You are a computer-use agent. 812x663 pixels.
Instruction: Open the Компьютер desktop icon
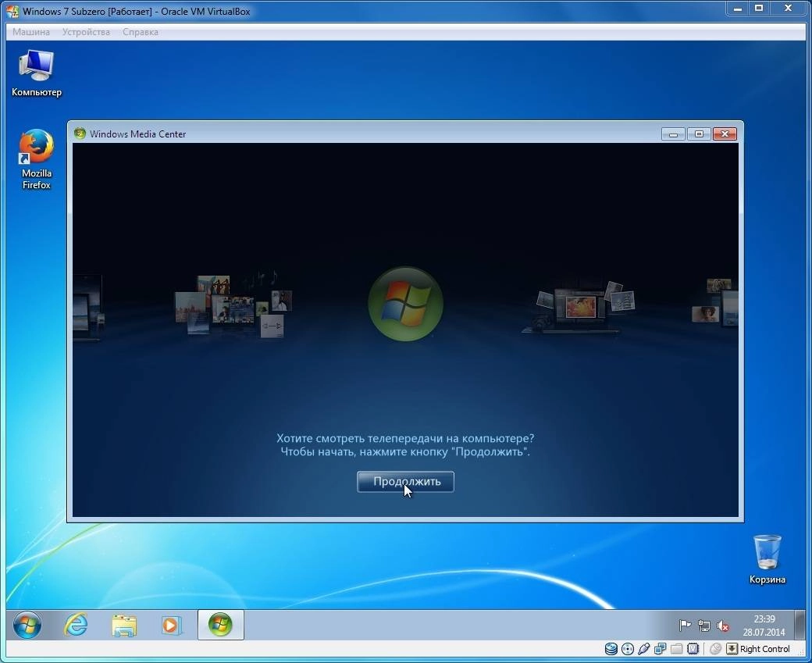click(36, 73)
